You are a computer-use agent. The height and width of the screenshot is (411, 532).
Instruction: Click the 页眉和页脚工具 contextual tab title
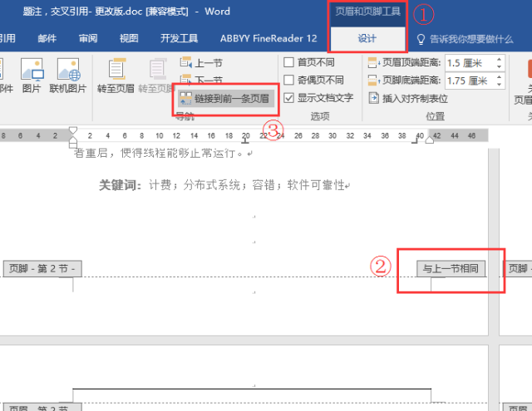tap(367, 12)
